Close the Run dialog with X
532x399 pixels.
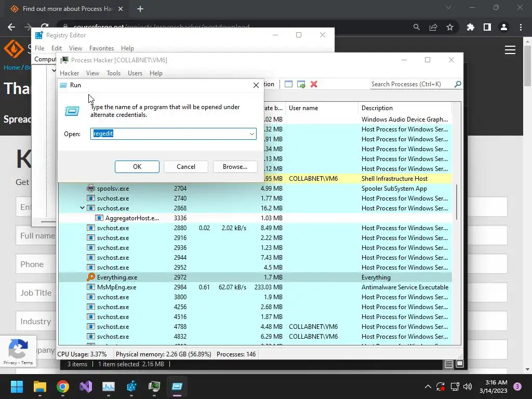point(256,85)
